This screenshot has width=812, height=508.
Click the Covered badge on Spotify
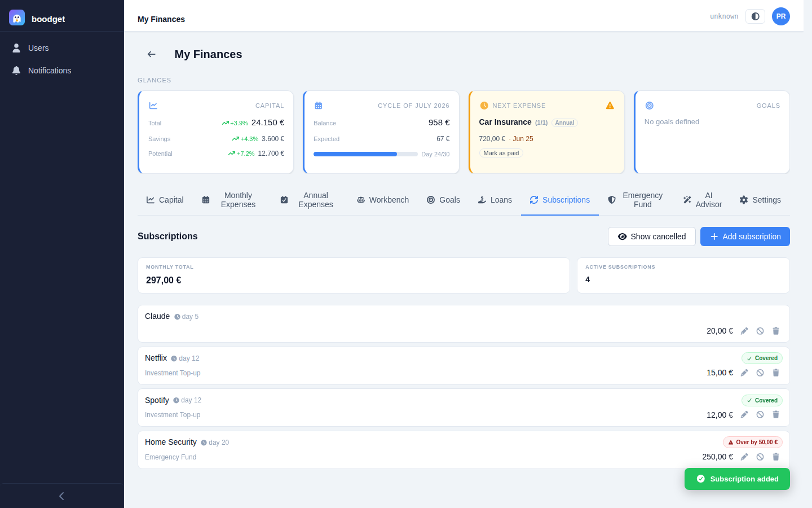tap(762, 400)
